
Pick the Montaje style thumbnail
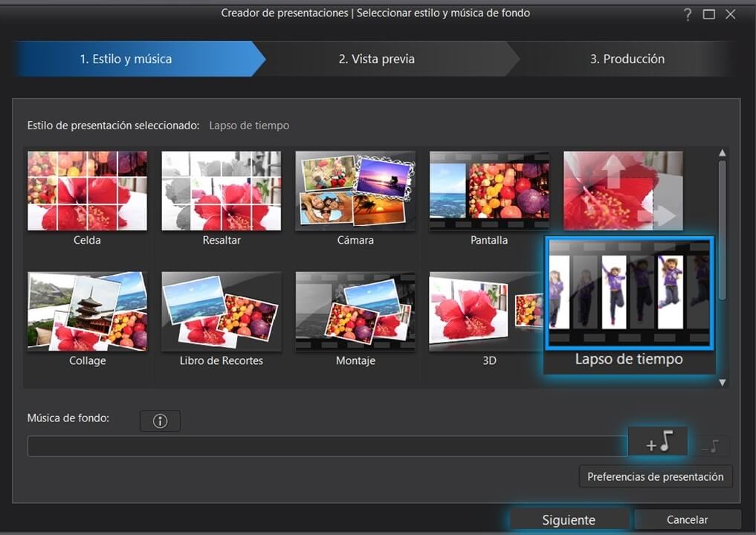pos(355,311)
